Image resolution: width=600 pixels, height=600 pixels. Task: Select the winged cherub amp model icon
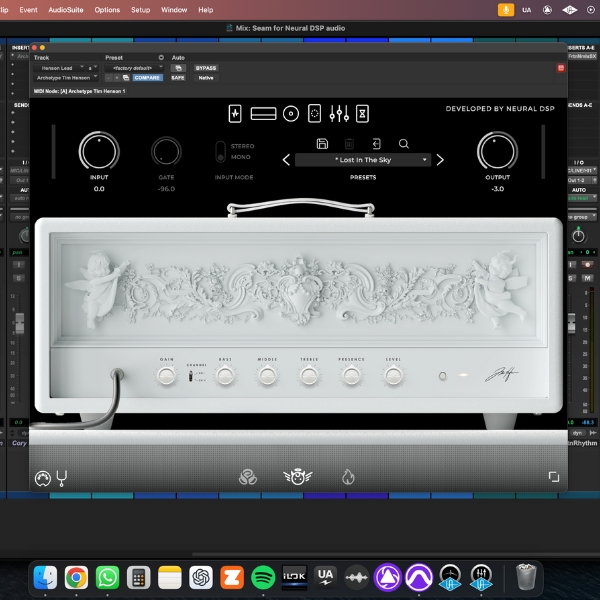tap(298, 477)
